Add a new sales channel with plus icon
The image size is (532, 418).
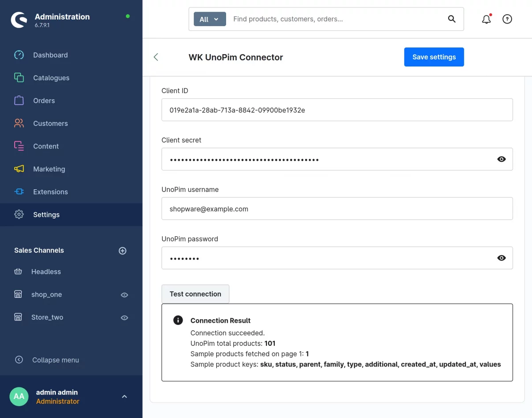coord(123,250)
